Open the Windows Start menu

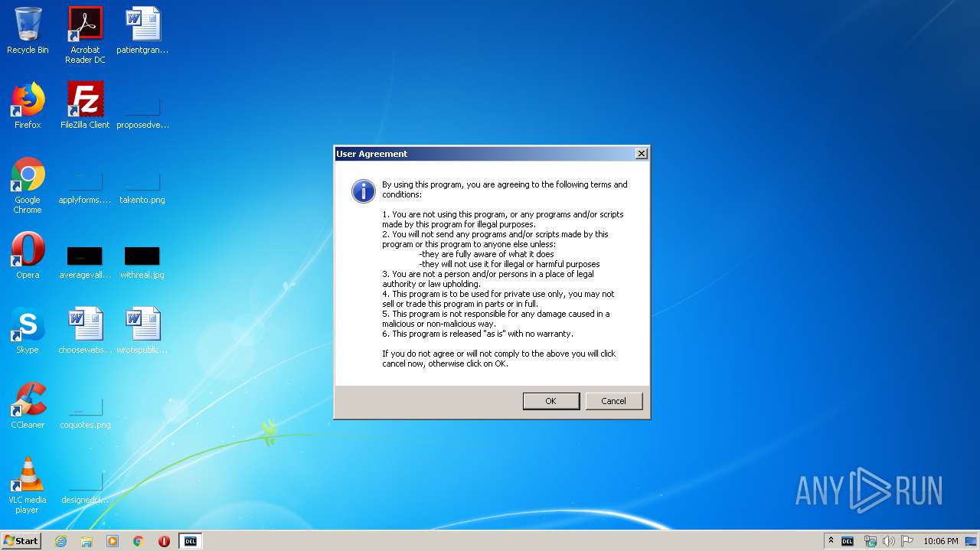tap(21, 541)
